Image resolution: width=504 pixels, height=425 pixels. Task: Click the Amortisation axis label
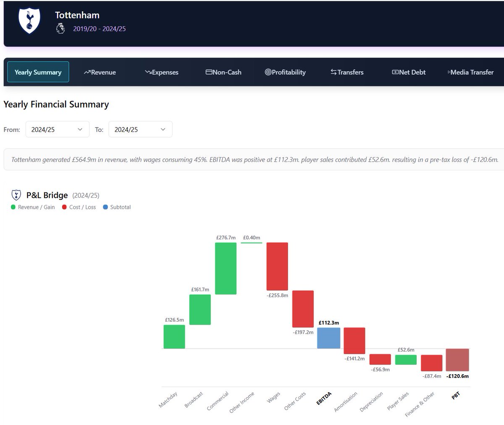(x=346, y=402)
